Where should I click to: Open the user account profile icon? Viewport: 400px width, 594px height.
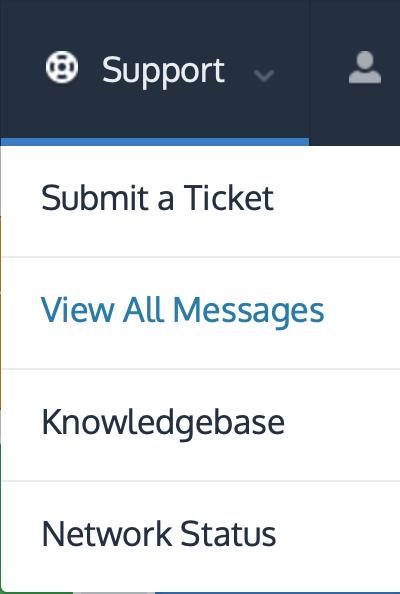[365, 67]
